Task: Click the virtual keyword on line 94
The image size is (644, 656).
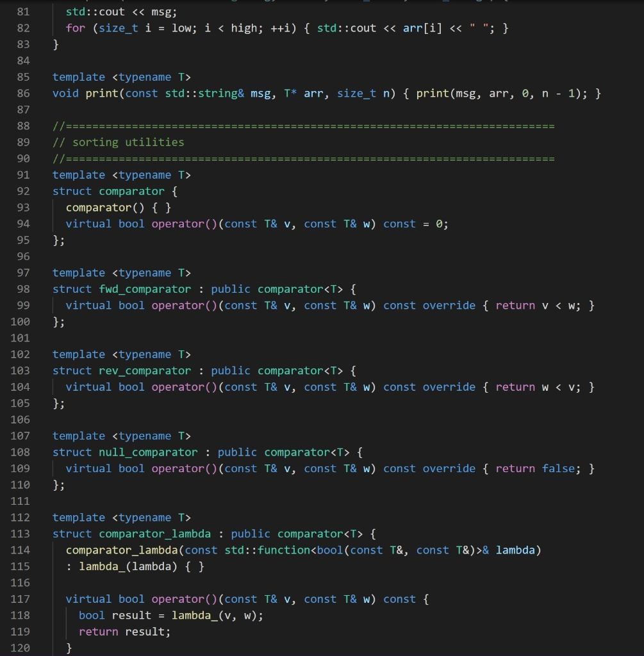Action: click(x=89, y=224)
